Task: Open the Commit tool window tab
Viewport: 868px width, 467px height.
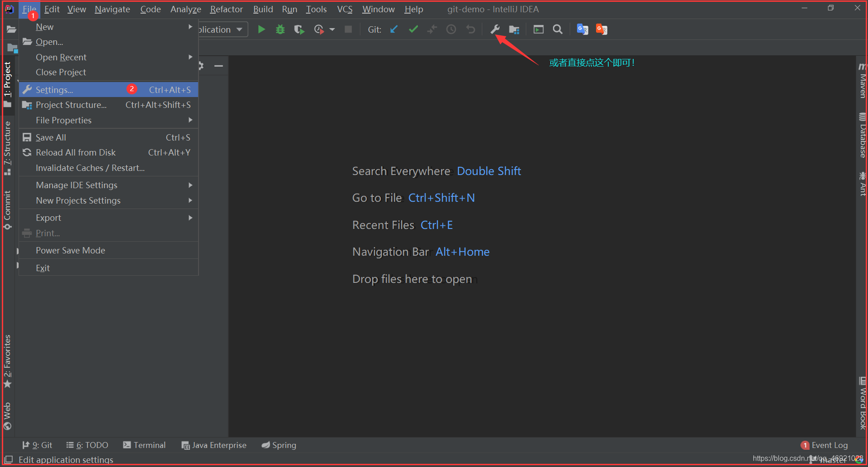Action: coord(7,210)
